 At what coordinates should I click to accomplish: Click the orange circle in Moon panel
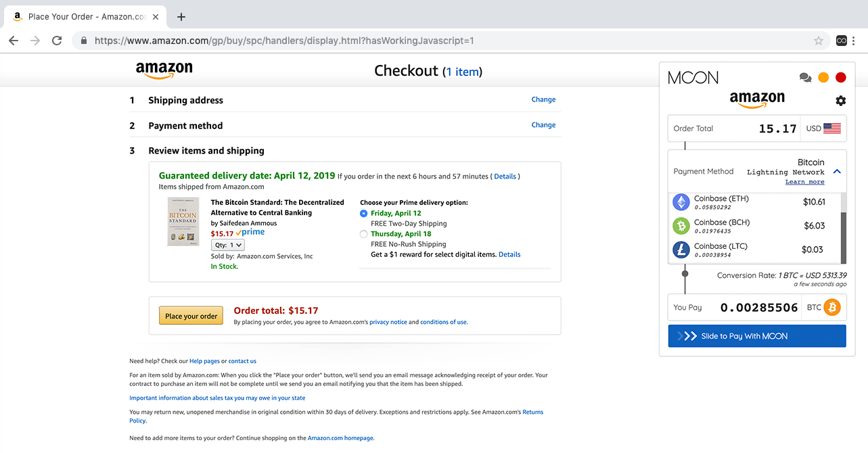coord(823,78)
